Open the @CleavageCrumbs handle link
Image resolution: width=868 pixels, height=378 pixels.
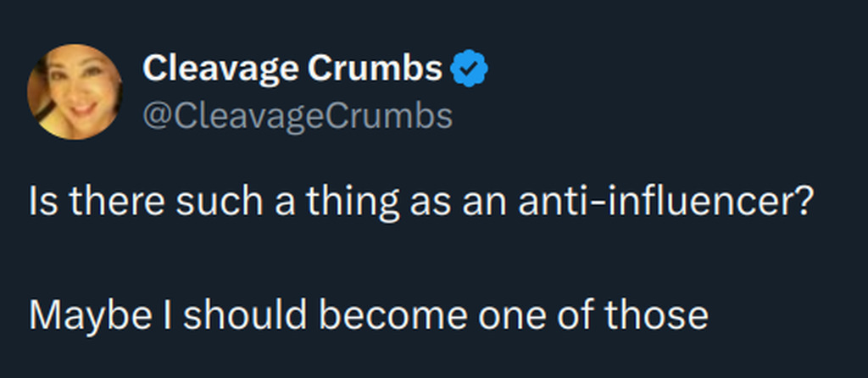click(297, 116)
